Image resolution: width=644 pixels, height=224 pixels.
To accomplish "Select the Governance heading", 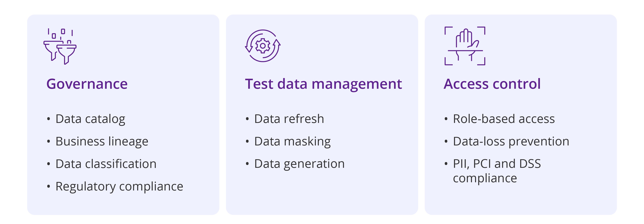I will coord(87,84).
